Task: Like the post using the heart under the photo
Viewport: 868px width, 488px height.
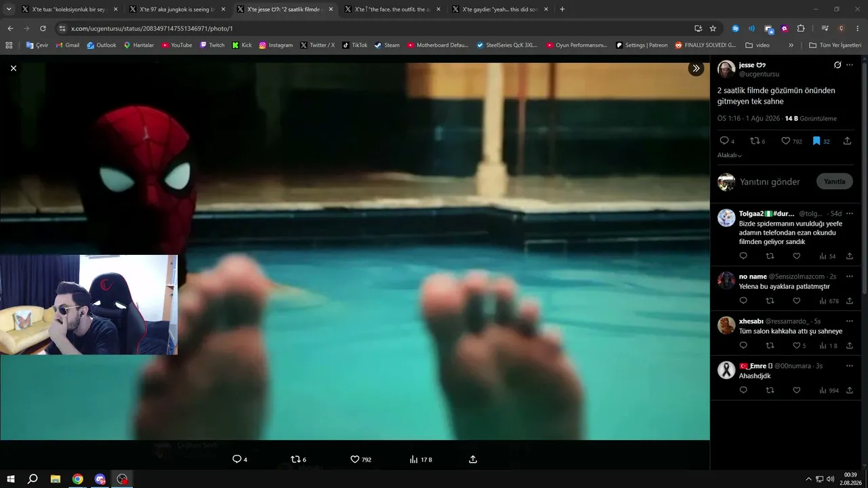Action: tap(355, 460)
